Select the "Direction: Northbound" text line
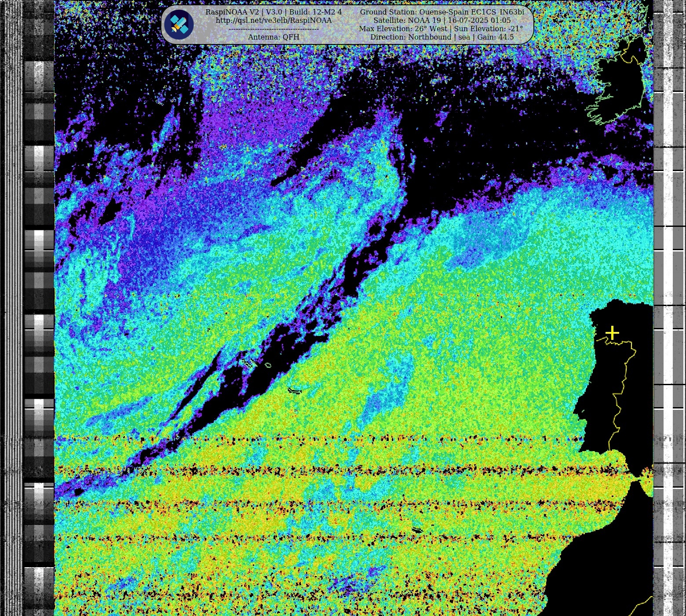 coord(442,37)
